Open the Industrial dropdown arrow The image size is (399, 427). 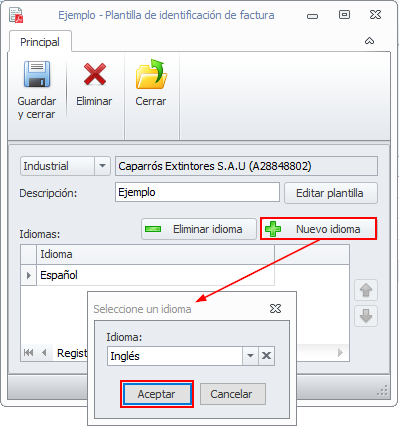(102, 166)
